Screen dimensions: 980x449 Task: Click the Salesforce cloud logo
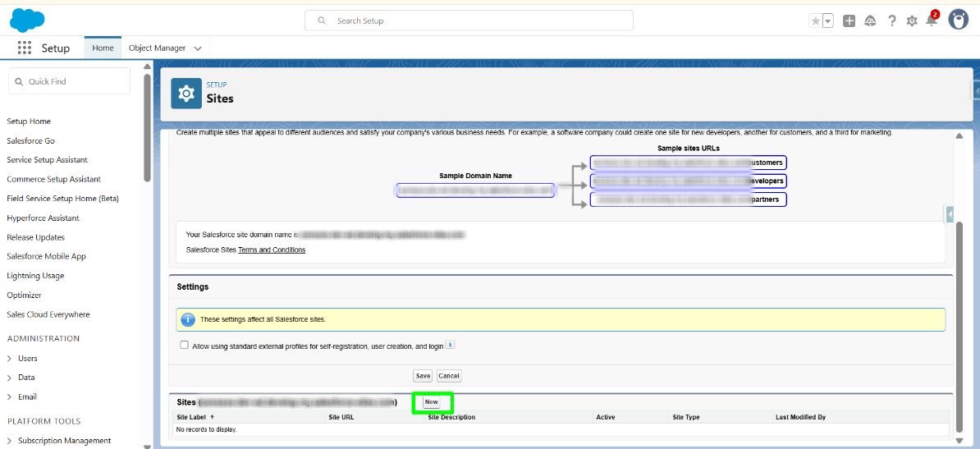[27, 20]
